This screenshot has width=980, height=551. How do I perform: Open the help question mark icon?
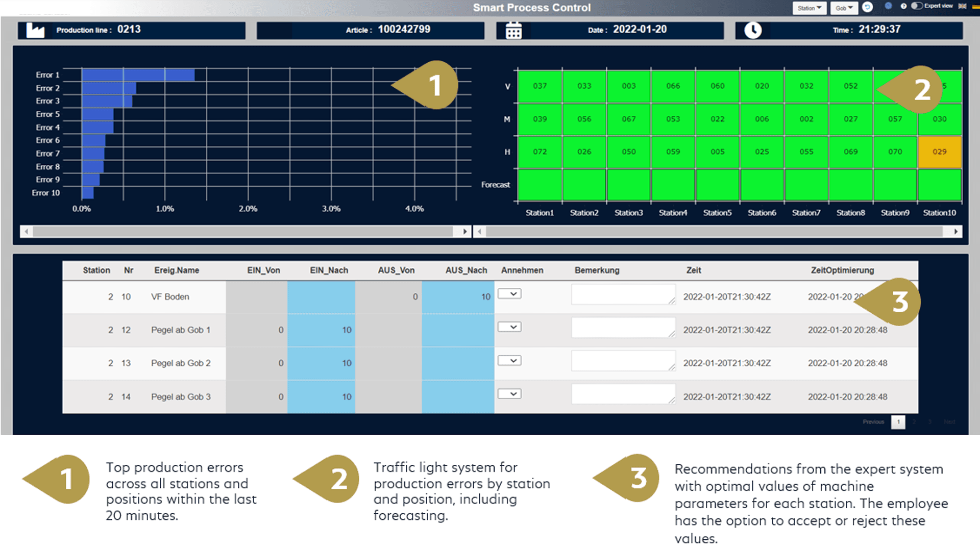click(903, 7)
